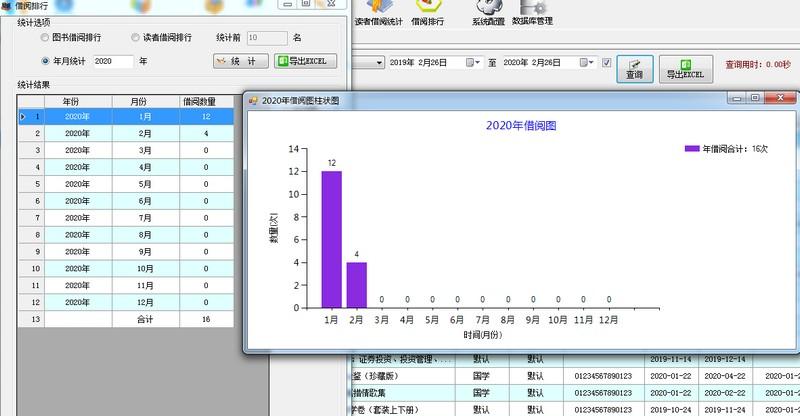800x416 pixels.
Task: Toggle the checkbox next to the end date
Action: [607, 62]
